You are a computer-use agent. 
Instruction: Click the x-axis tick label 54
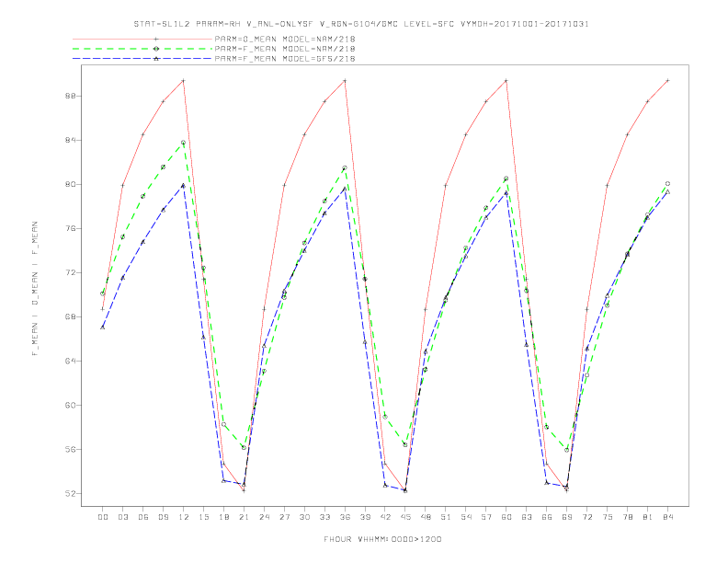click(x=466, y=517)
